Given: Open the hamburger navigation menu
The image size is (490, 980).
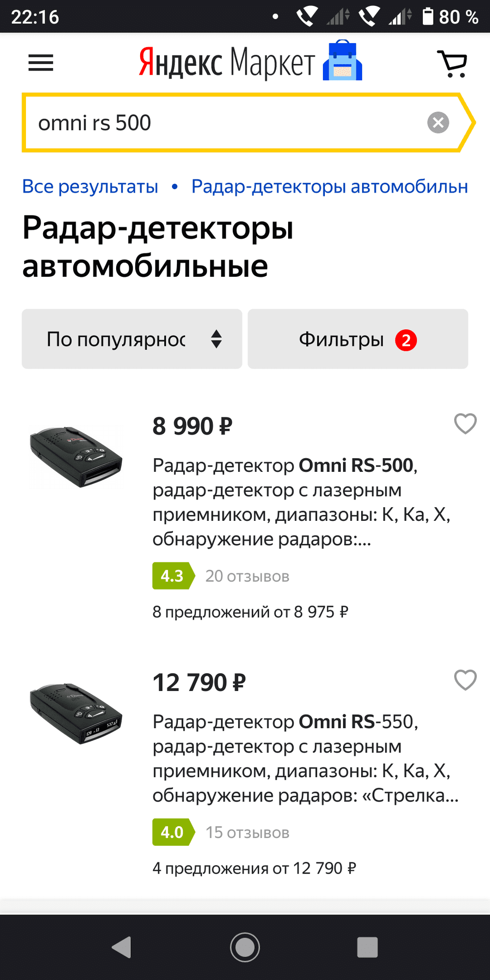Looking at the screenshot, I should tap(41, 63).
